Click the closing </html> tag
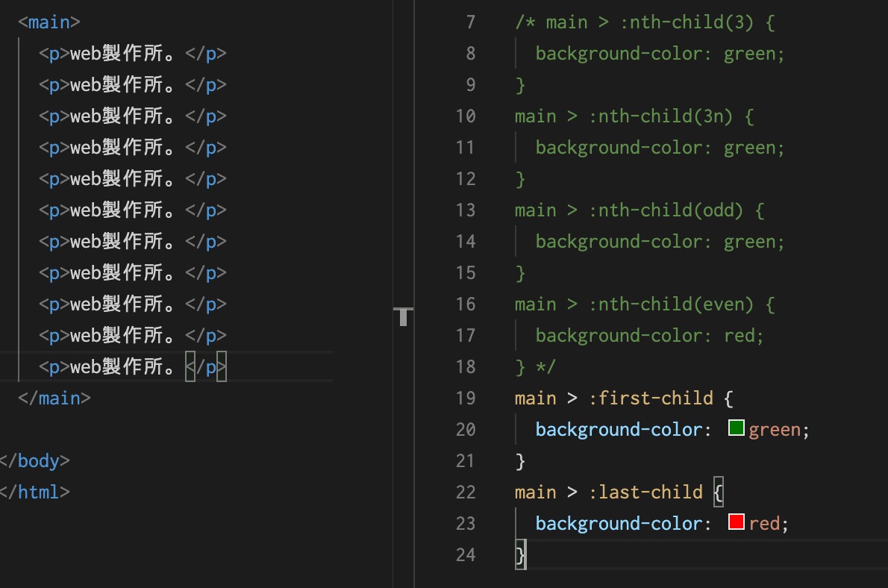Screen dimensions: 888x588 tap(34, 492)
